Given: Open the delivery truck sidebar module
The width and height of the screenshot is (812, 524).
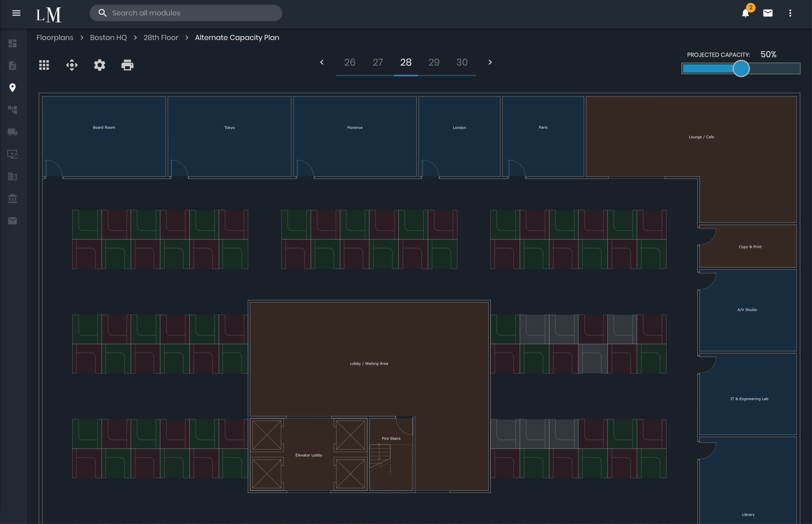Looking at the screenshot, I should [x=13, y=132].
